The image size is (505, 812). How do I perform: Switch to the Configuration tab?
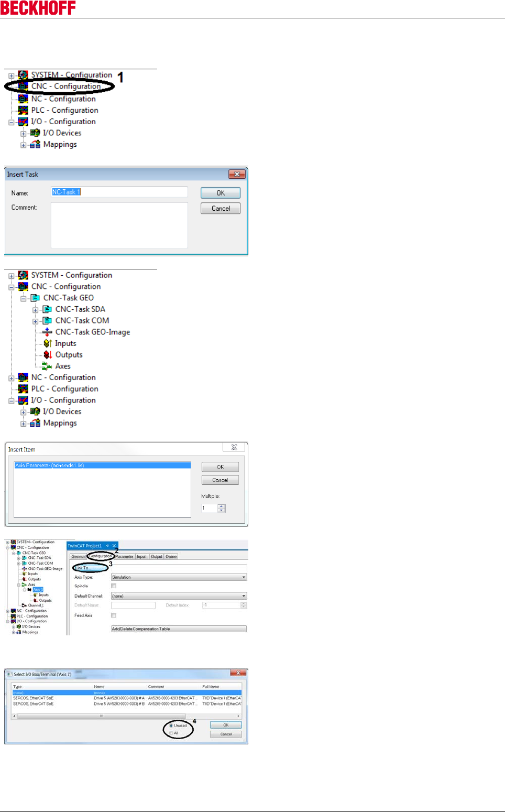pyautogui.click(x=101, y=556)
